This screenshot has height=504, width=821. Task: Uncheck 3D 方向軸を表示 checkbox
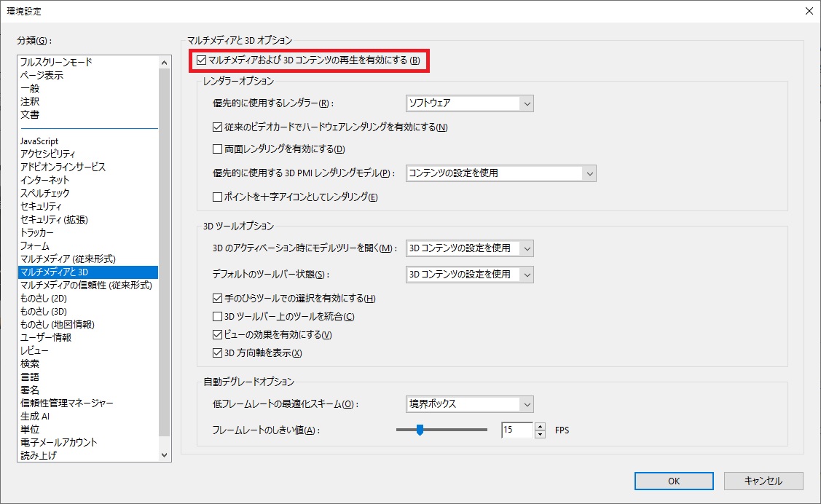click(x=217, y=353)
